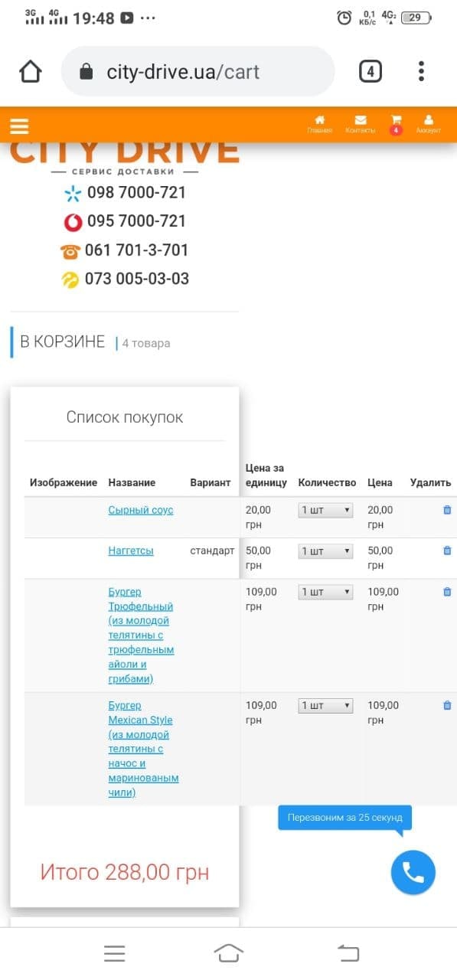Open the Бургер Mexican Style product link
This screenshot has width=457, height=980.
[143, 749]
